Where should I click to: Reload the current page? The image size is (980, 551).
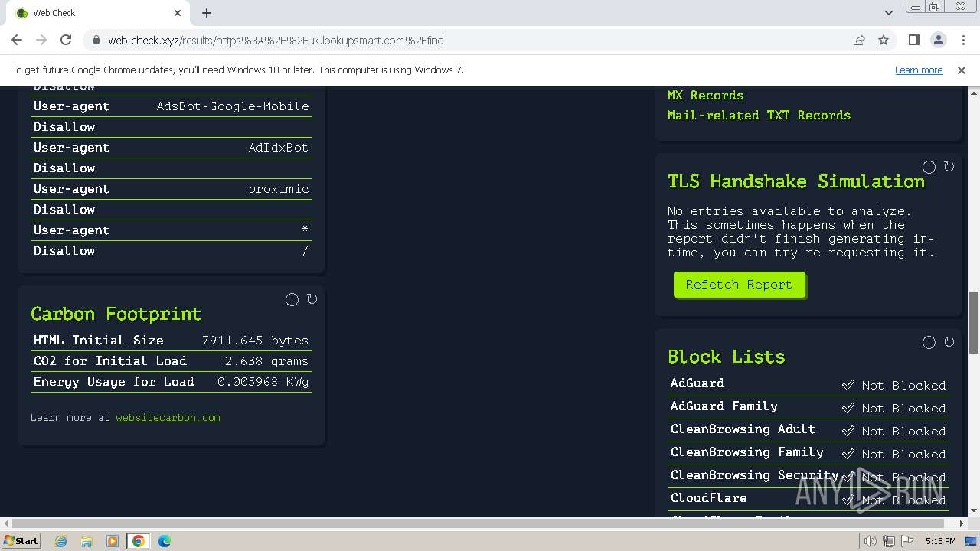point(66,40)
